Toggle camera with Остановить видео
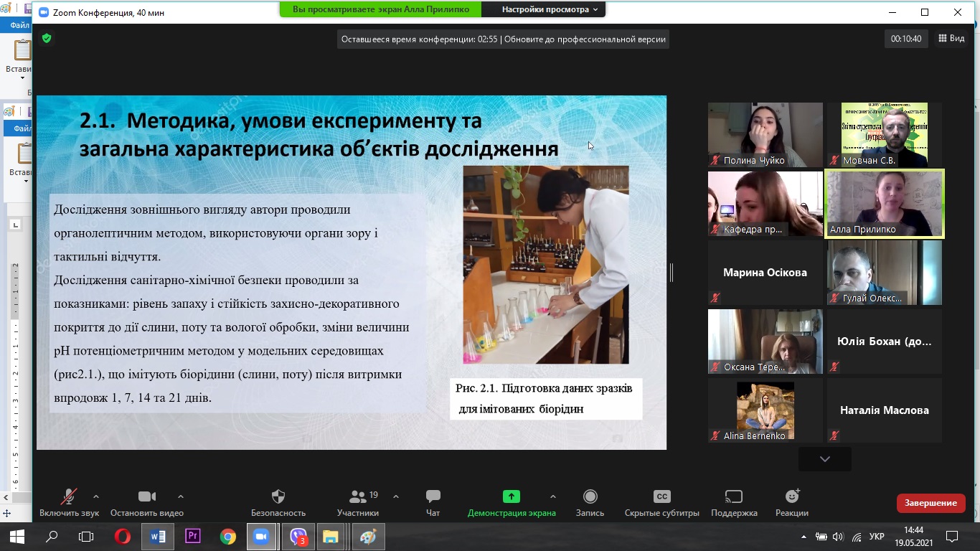980x551 pixels. [x=147, y=496]
